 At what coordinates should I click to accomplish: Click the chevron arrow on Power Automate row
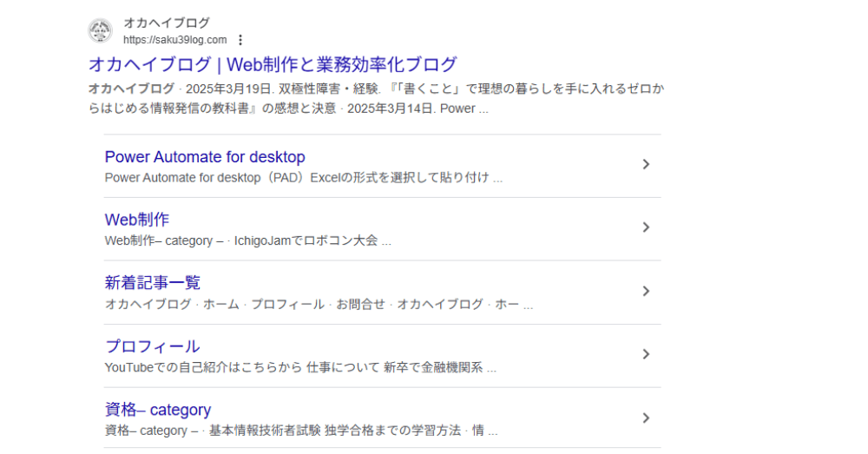pos(645,165)
